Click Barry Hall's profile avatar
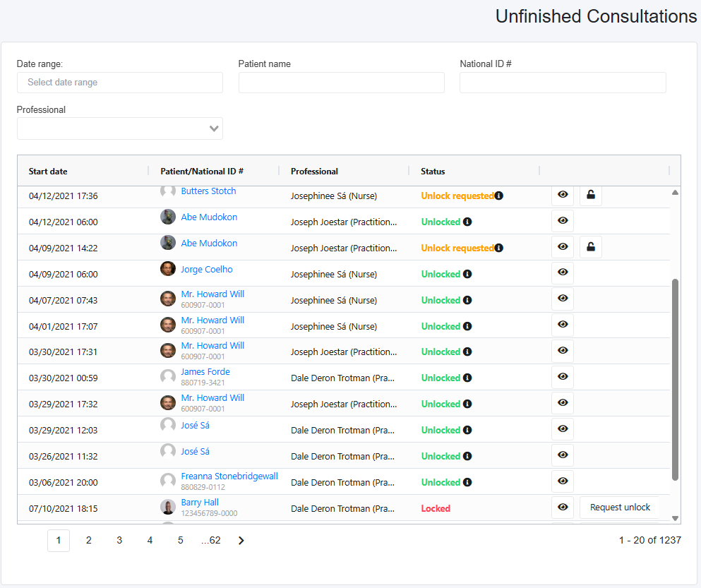 (x=168, y=507)
